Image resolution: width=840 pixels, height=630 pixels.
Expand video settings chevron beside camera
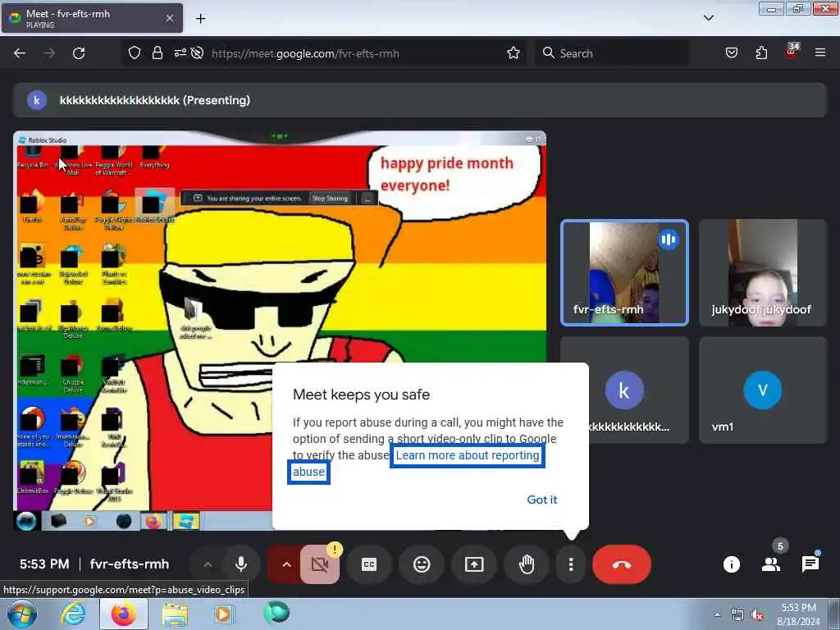pyautogui.click(x=286, y=564)
